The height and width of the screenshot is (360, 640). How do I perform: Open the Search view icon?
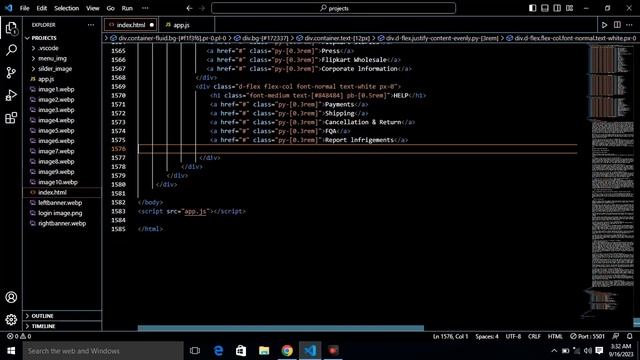coord(11,50)
